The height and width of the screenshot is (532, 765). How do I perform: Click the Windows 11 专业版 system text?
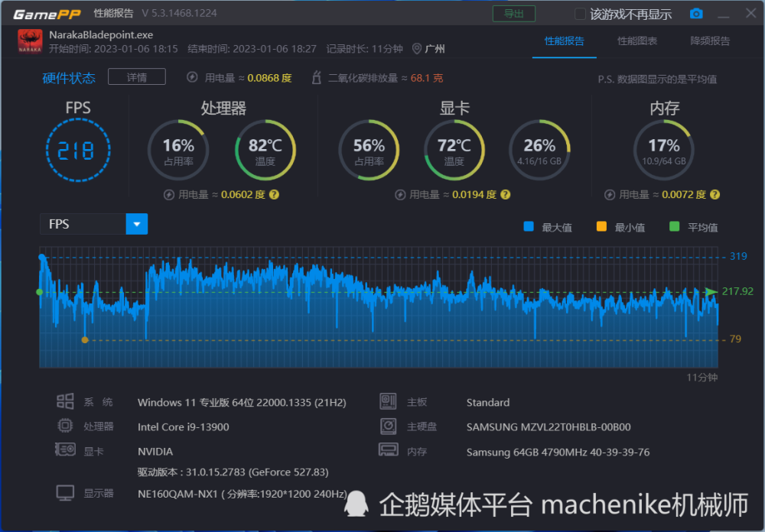242,403
